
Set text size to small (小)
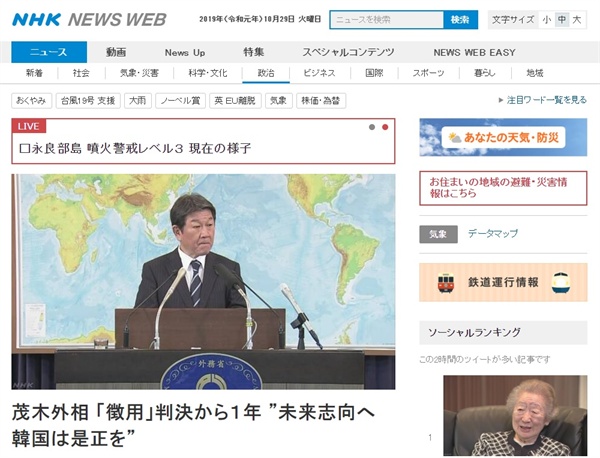pos(546,19)
